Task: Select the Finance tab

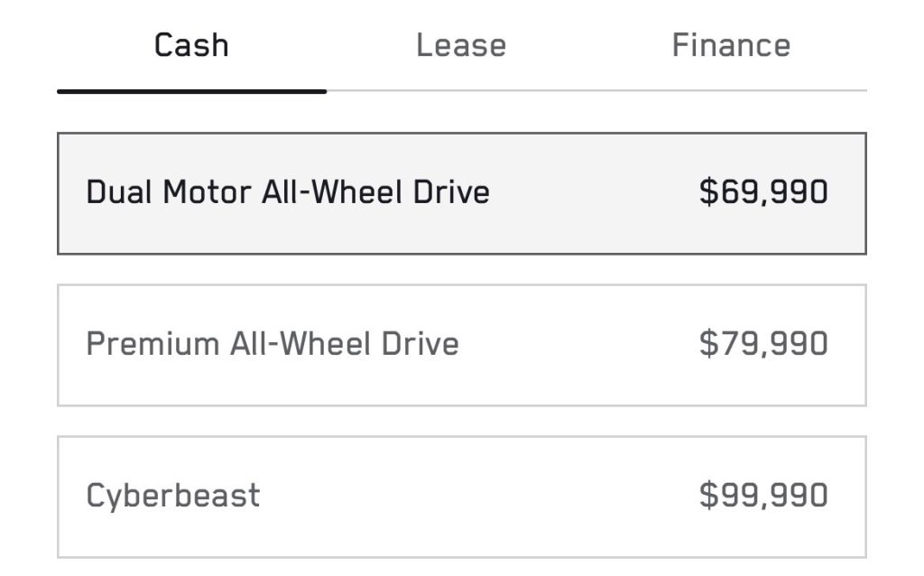Action: tap(731, 45)
